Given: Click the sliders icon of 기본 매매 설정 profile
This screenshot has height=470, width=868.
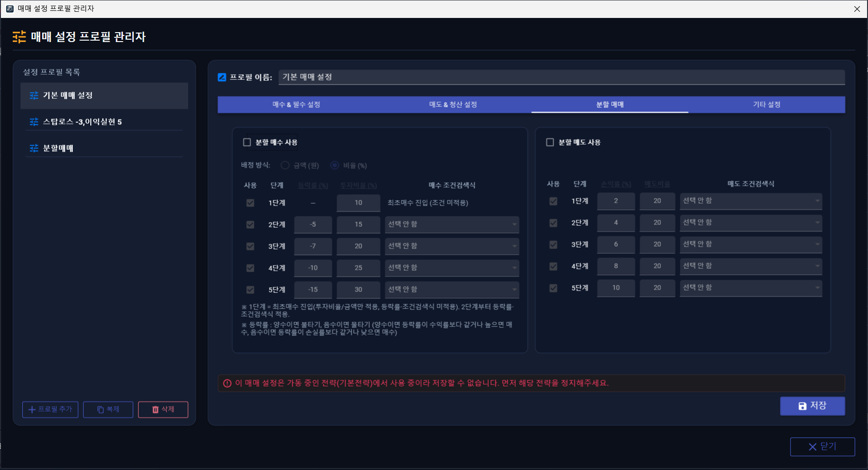Looking at the screenshot, I should 34,95.
